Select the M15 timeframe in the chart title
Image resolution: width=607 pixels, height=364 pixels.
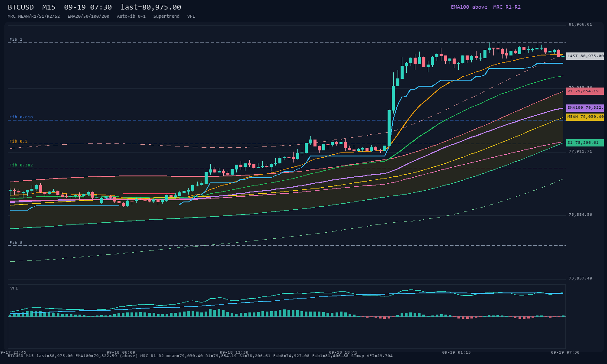(49, 7)
